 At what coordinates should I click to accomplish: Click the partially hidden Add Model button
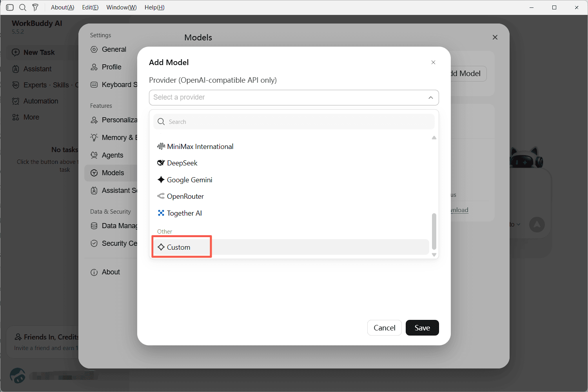(x=468, y=74)
